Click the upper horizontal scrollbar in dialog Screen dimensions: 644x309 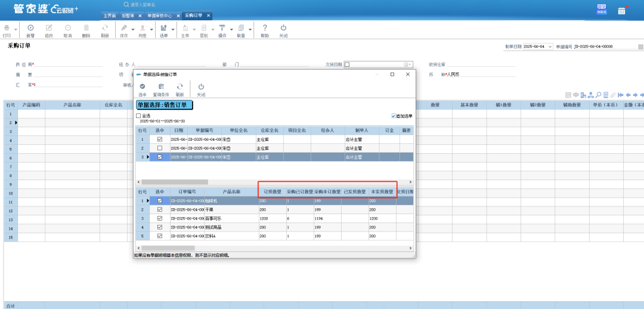[x=174, y=182]
